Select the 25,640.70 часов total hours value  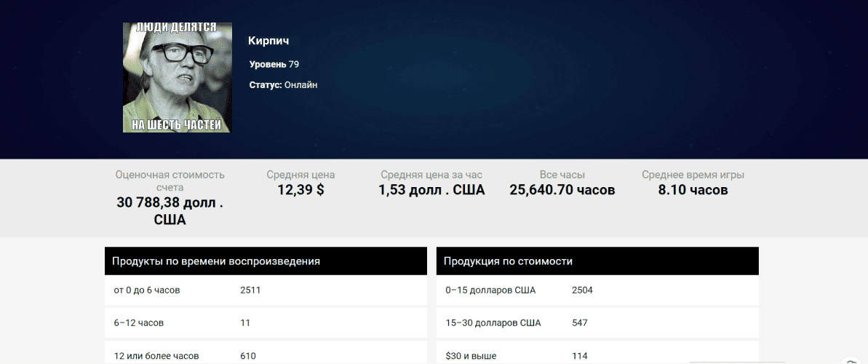pos(562,190)
